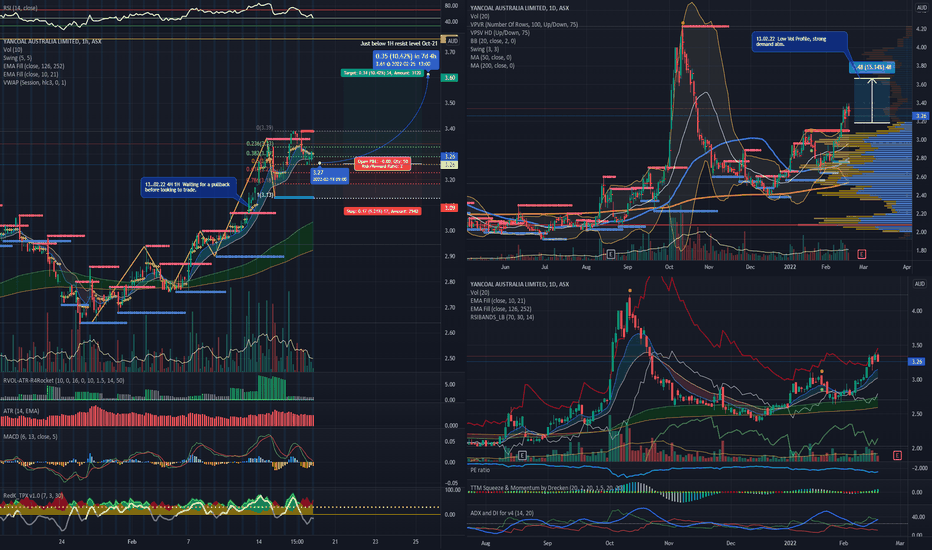Click bottom-right YANCOAL AUSTRALIA LIMITED, 1D, ASX title

519,284
